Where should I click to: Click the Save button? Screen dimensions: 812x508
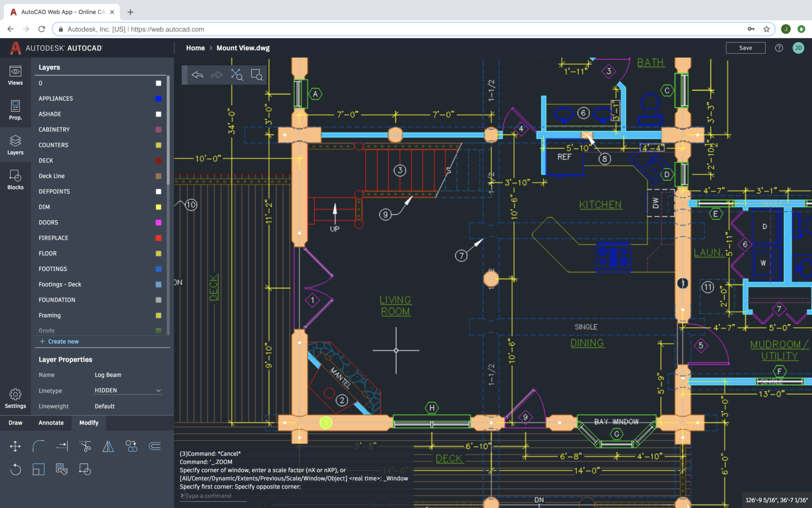click(x=745, y=48)
